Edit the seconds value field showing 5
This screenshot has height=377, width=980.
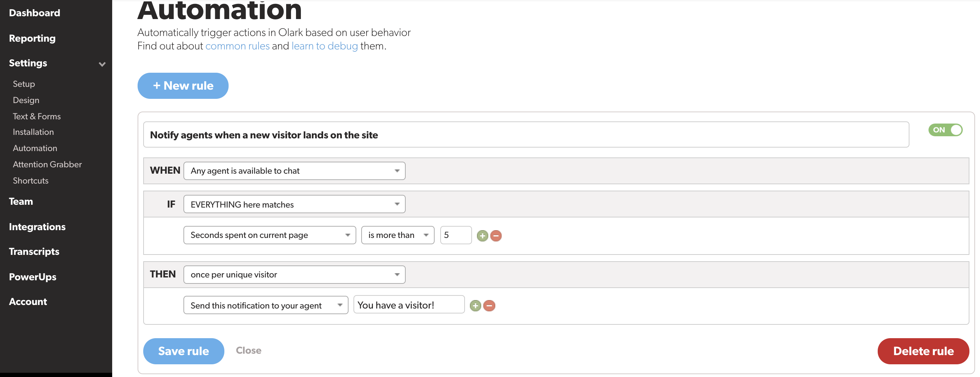coord(455,235)
